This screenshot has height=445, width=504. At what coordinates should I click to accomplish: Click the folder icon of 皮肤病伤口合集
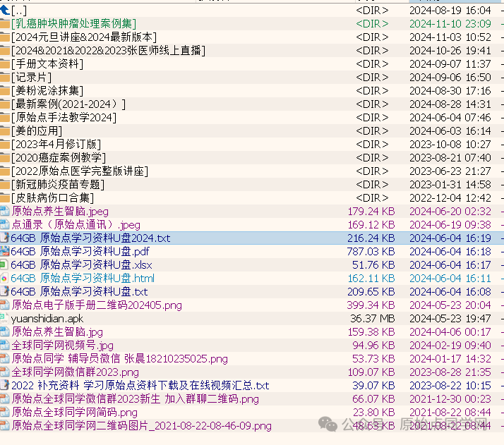(x=5, y=198)
